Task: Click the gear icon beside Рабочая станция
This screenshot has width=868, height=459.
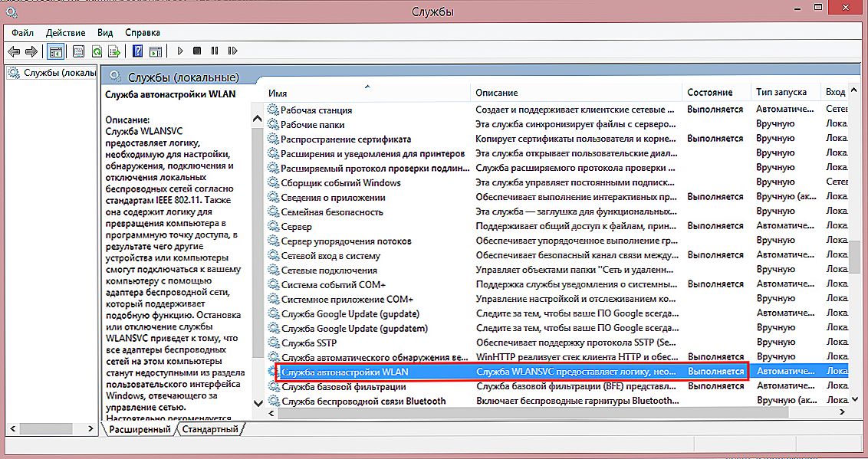Action: click(x=273, y=110)
